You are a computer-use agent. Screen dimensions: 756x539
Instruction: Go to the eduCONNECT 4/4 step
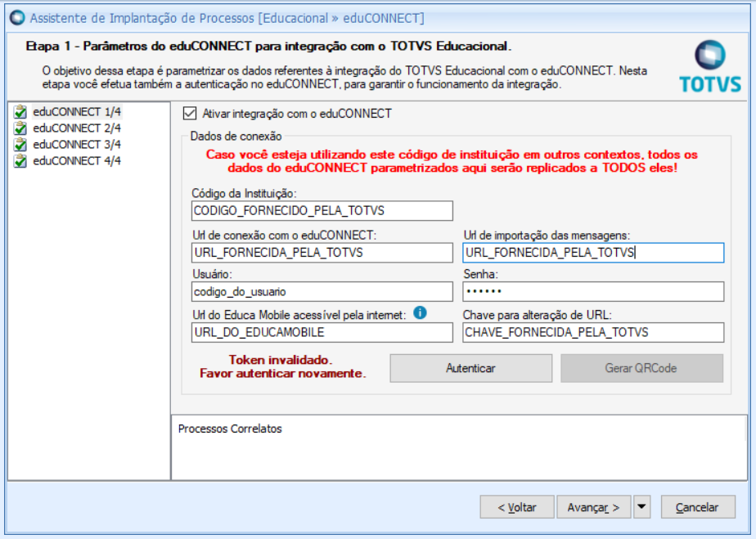coord(77,161)
